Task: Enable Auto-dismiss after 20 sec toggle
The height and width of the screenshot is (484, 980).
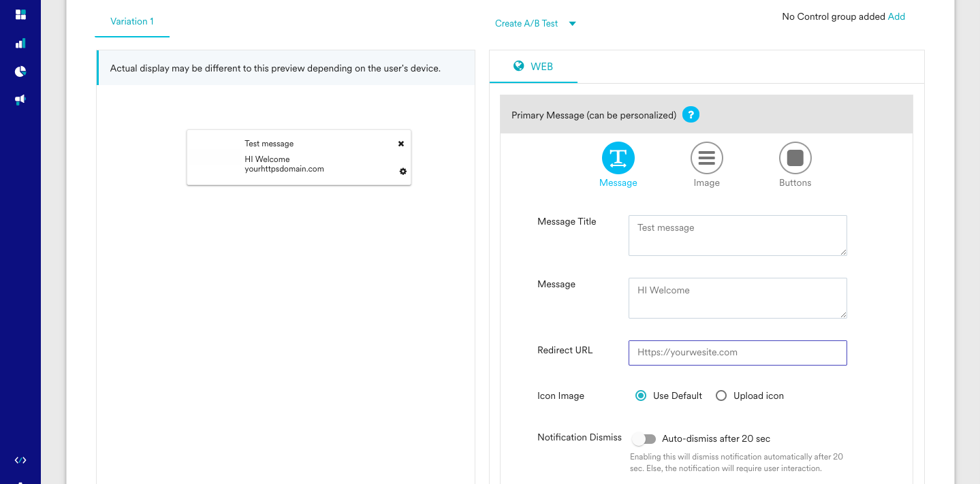Action: tap(644, 439)
